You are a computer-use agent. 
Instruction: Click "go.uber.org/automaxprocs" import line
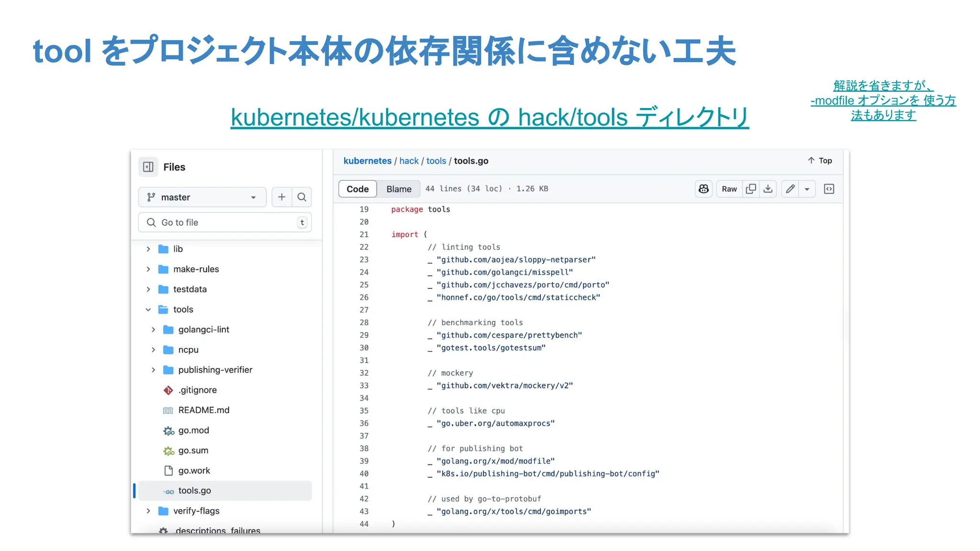click(x=491, y=423)
